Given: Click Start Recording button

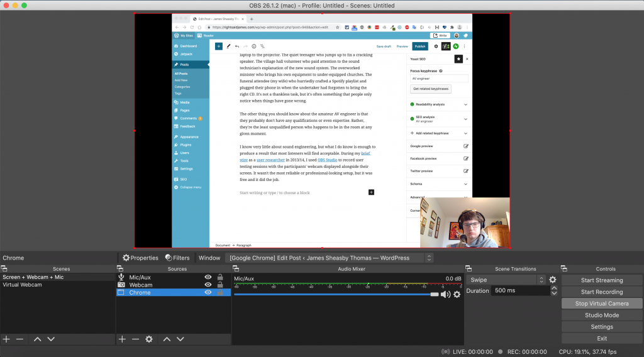Looking at the screenshot, I should tap(602, 292).
